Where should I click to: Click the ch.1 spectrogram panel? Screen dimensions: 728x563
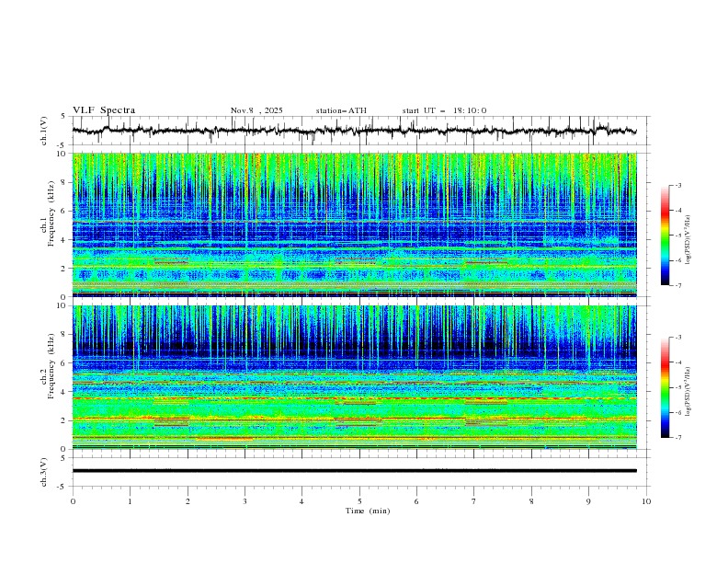coord(355,224)
